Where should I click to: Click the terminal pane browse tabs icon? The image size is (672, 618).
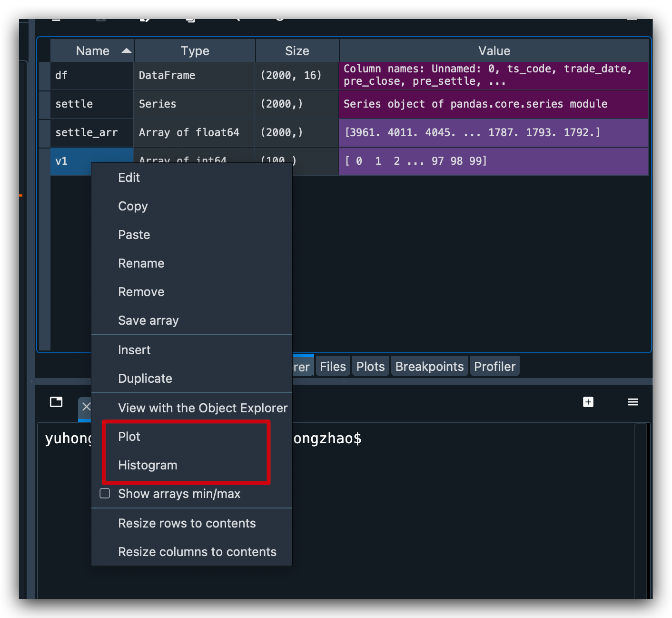56,402
